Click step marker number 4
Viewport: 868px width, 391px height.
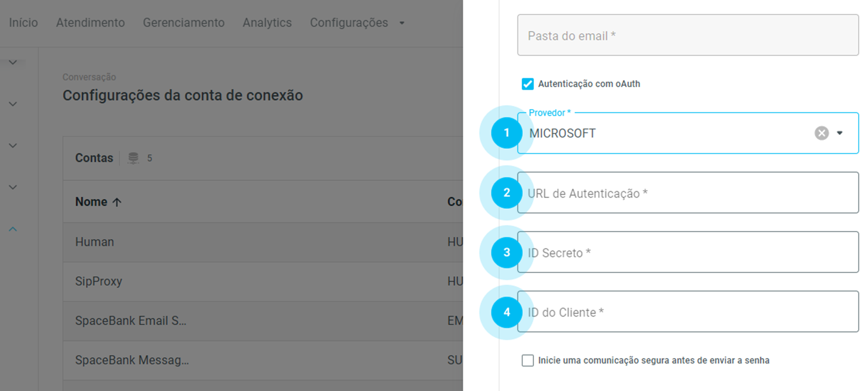[506, 312]
